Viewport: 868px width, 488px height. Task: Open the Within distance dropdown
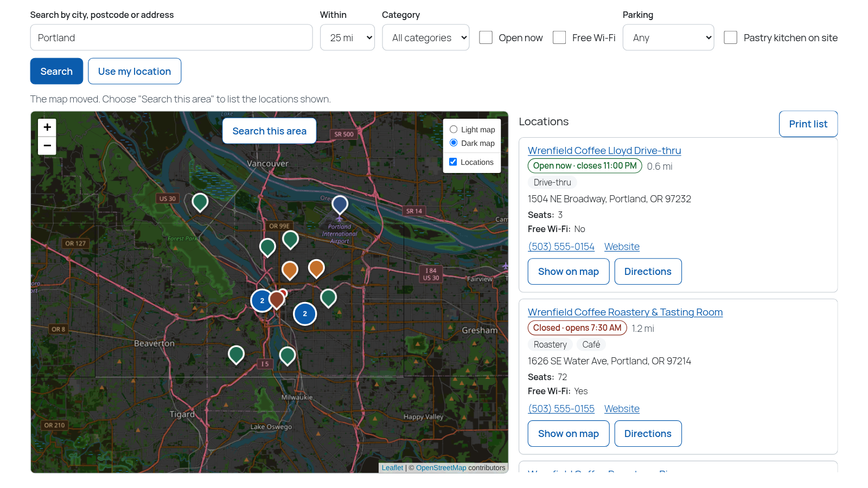[347, 37]
